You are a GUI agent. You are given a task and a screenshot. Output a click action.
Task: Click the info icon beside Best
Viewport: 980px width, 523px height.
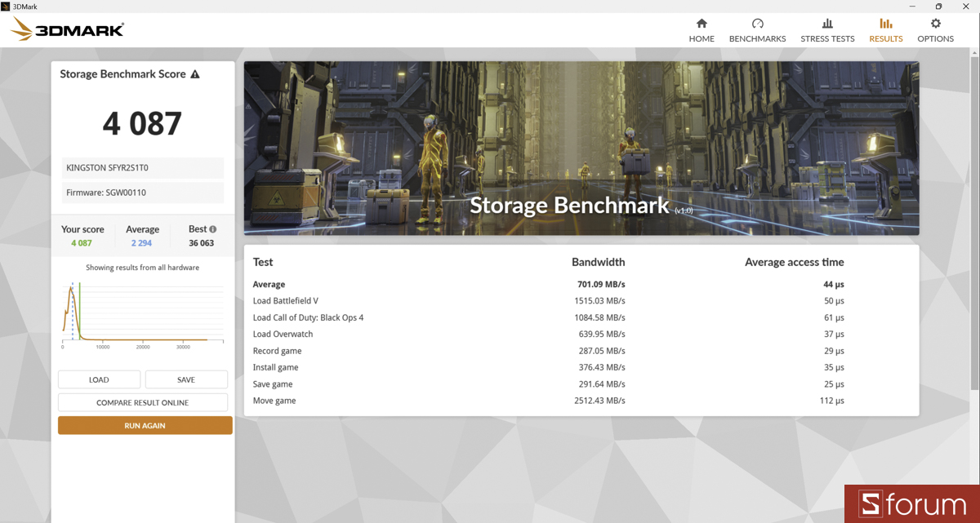213,229
